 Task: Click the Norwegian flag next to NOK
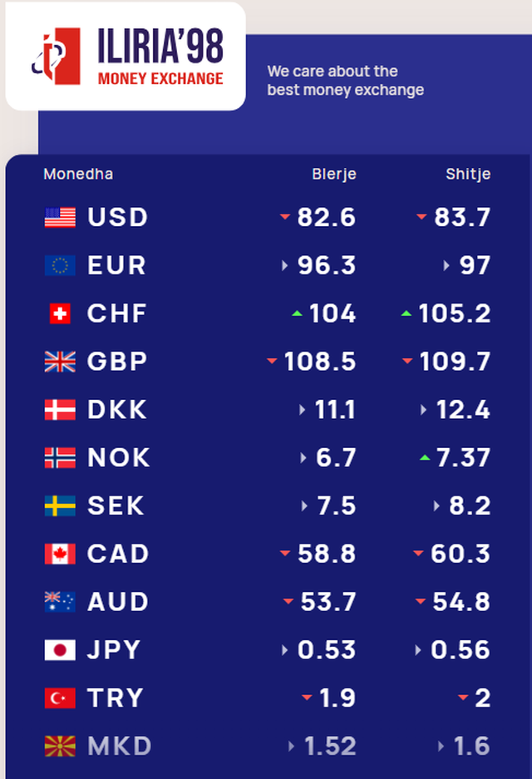click(60, 458)
